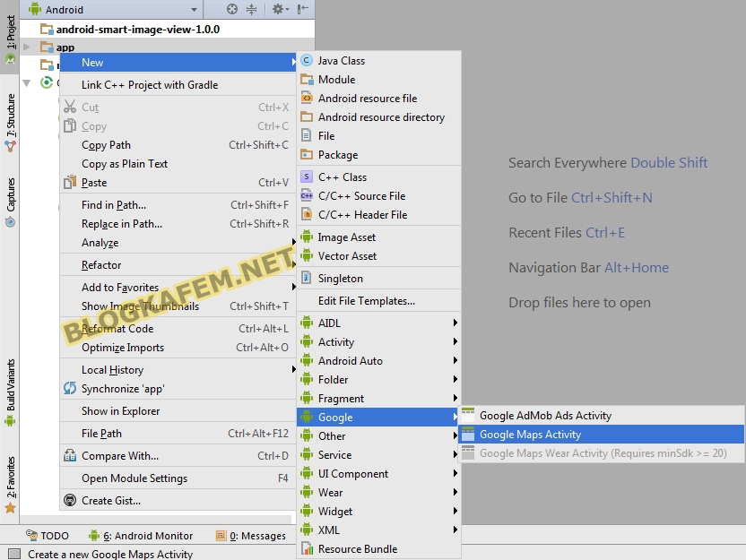Click the File entry in New submenu
Screen dimensions: 746x560
tap(378, 136)
